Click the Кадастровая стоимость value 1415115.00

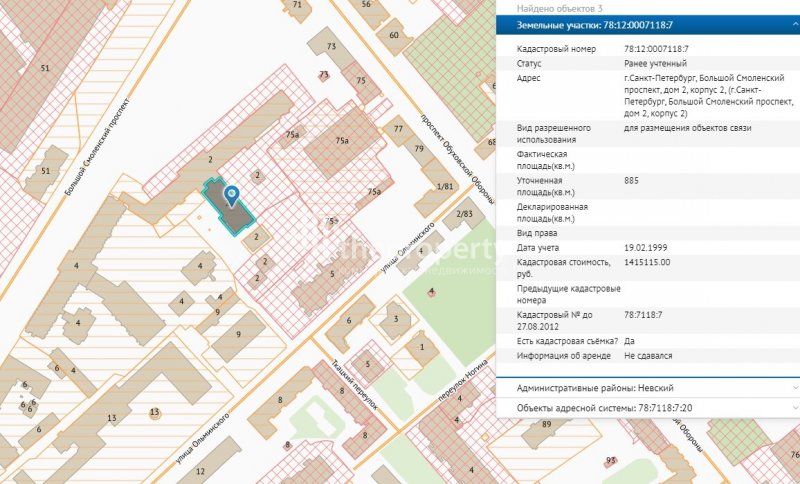pyautogui.click(x=646, y=262)
